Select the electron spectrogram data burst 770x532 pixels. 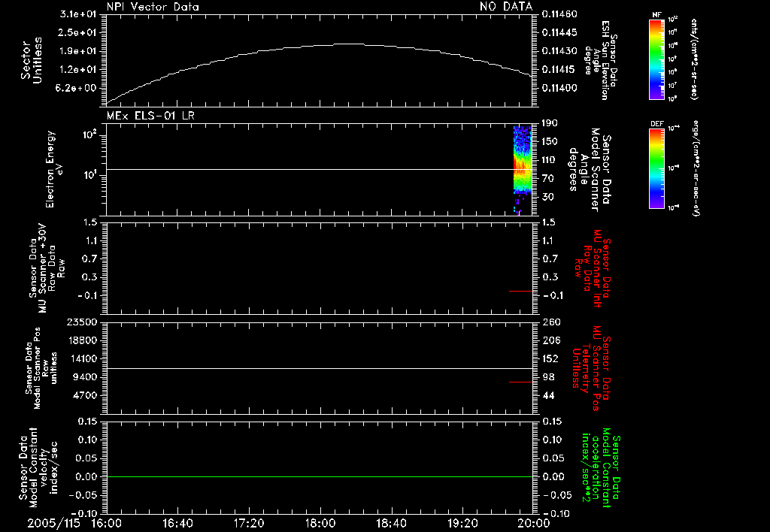(523, 169)
